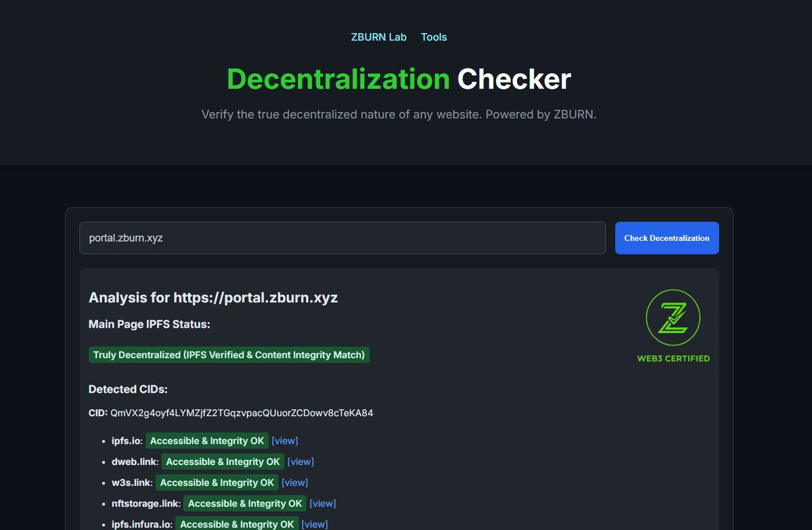Screen dimensions: 812x530
Task: Click the Accessible & Integrity OK badge for w3s.link
Action: click(217, 483)
